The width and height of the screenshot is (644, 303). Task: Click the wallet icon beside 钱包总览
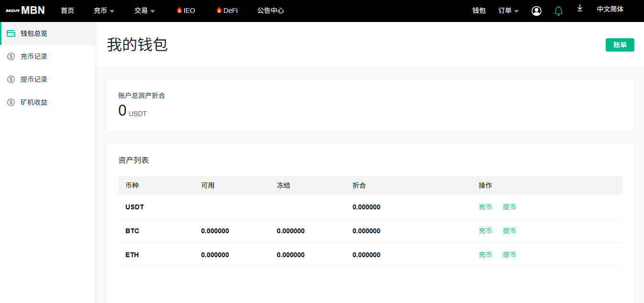click(x=11, y=33)
